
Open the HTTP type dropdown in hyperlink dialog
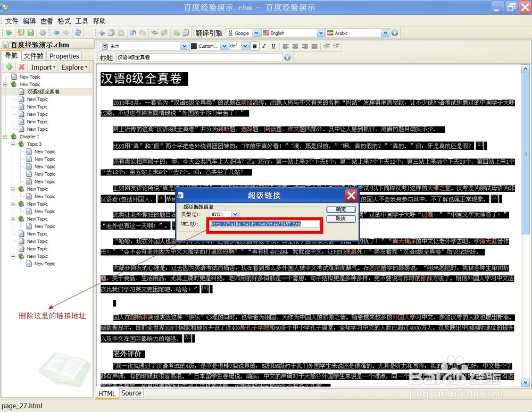coord(235,214)
